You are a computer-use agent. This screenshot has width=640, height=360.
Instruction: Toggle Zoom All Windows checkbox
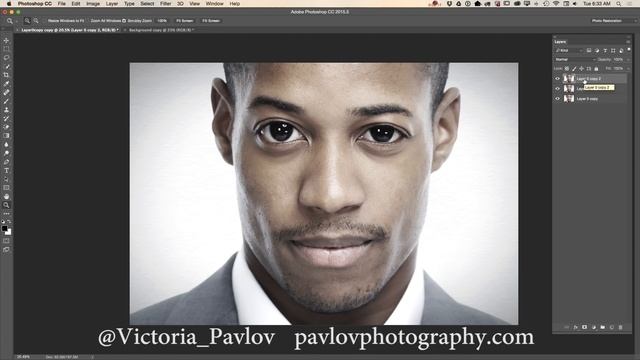[89, 20]
